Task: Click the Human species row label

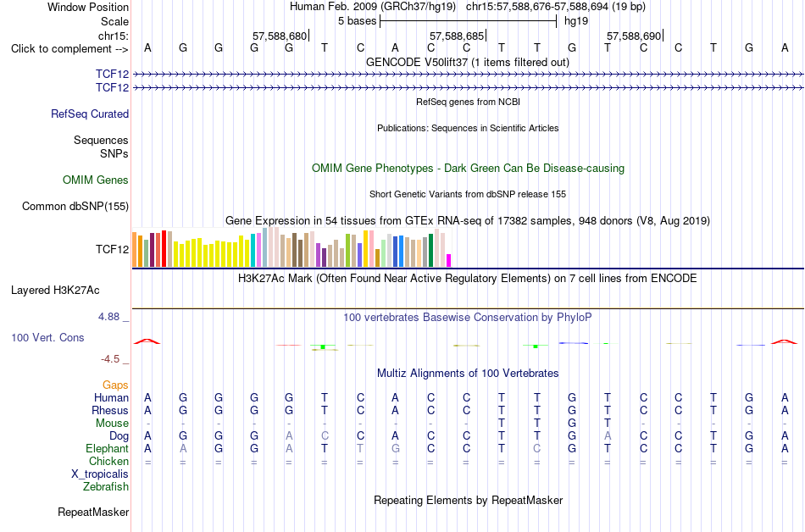Action: click(111, 397)
